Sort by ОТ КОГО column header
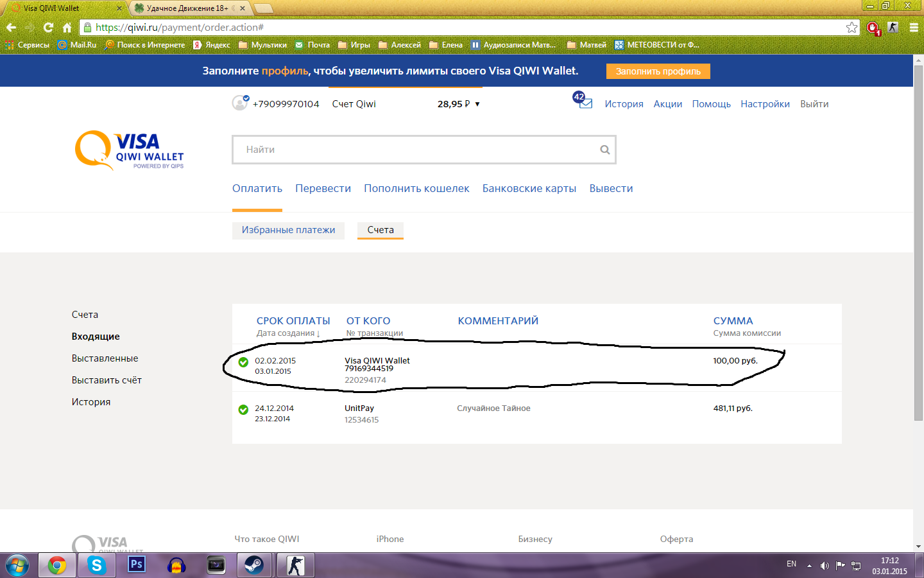Screen dimensions: 924x578 tap(368, 320)
